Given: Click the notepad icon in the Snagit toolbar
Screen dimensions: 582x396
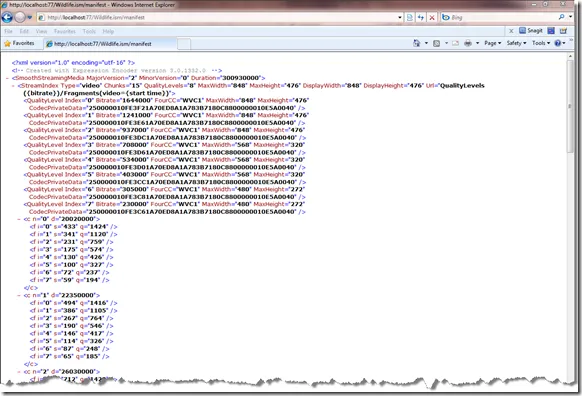Looking at the screenshot, I should click(563, 31).
